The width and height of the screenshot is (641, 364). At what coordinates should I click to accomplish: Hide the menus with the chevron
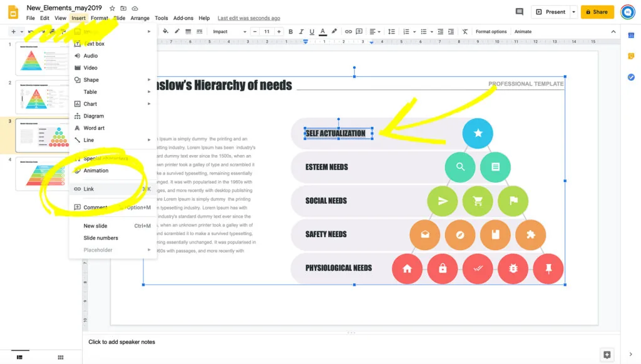[x=613, y=31]
